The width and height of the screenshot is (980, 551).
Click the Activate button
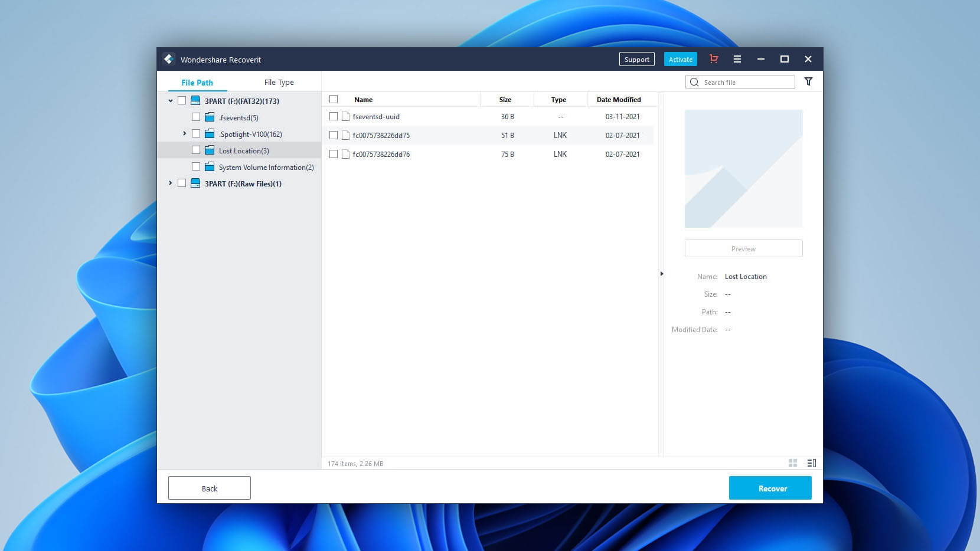coord(680,59)
